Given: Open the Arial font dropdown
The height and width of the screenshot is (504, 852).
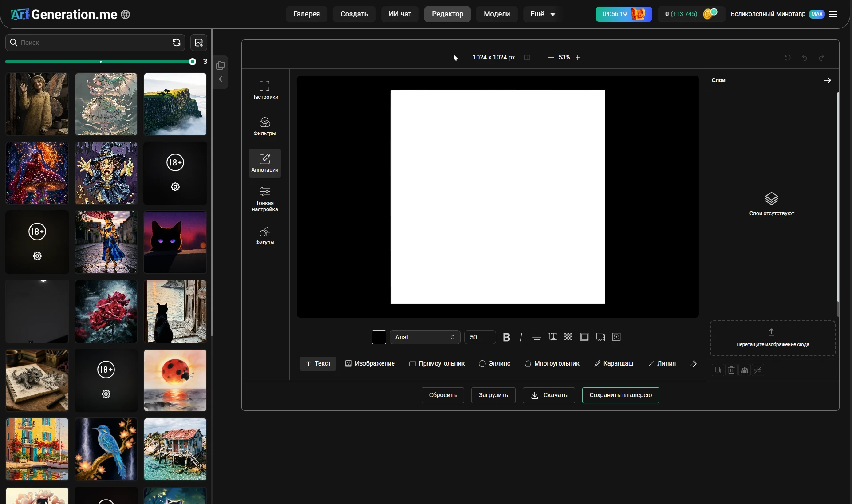Looking at the screenshot, I should click(x=425, y=337).
